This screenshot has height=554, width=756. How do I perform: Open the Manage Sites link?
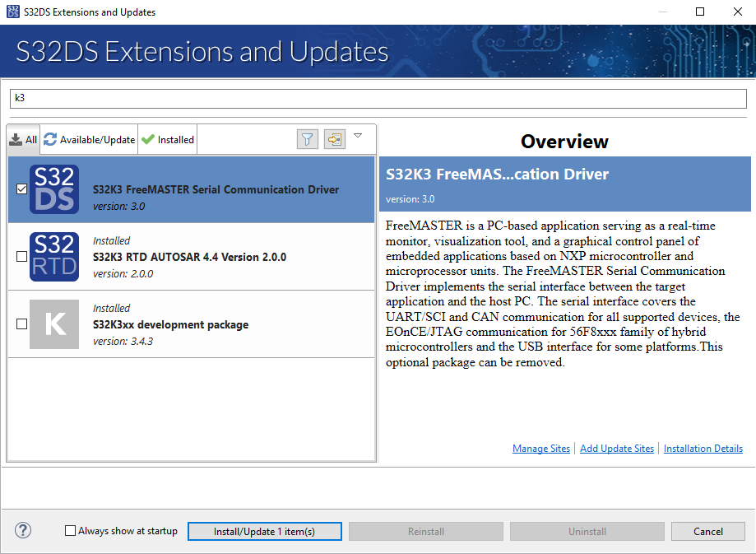[540, 449]
